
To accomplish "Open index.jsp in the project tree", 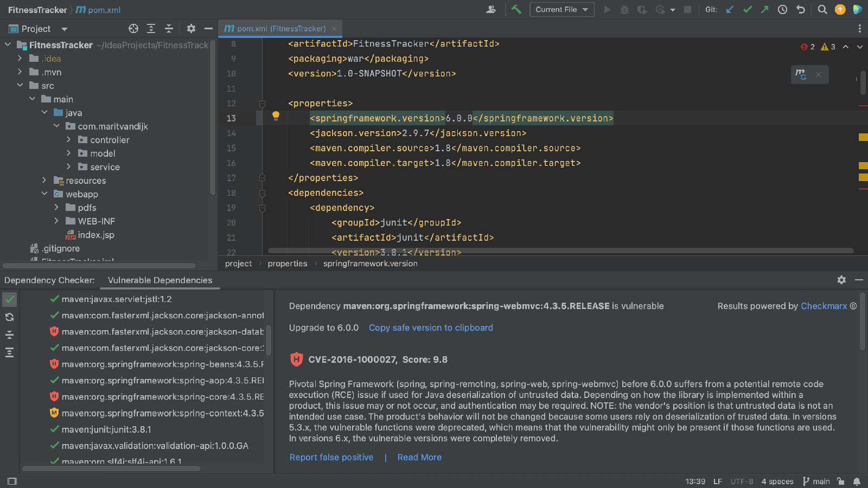I will 96,235.
